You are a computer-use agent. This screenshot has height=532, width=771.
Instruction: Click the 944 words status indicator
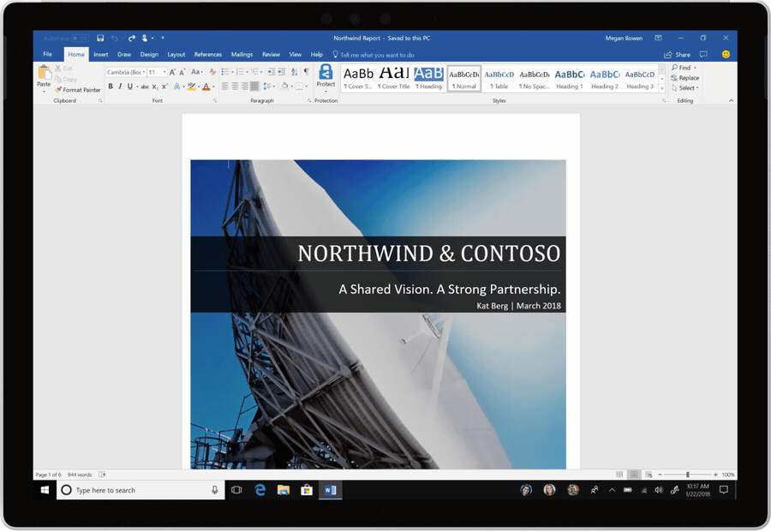click(x=79, y=475)
